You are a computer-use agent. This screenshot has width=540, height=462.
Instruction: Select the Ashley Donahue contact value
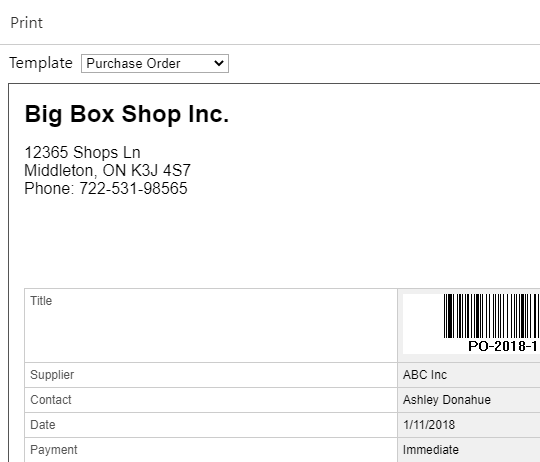pyautogui.click(x=447, y=400)
